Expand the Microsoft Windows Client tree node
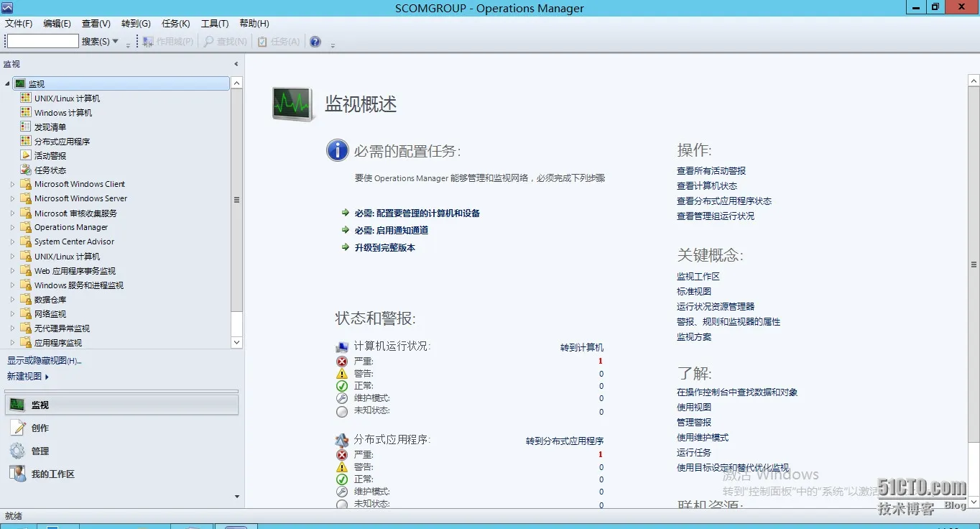The height and width of the screenshot is (529, 980). point(12,184)
